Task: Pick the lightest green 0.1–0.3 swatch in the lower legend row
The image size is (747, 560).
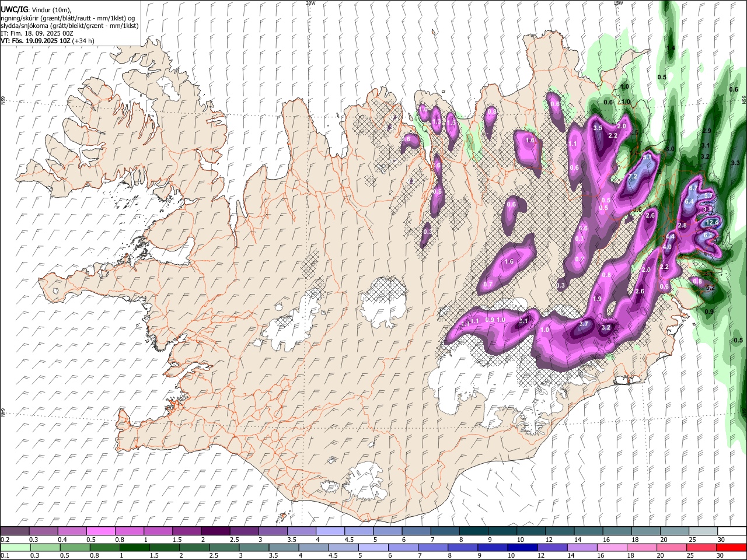Action: tap(15, 547)
